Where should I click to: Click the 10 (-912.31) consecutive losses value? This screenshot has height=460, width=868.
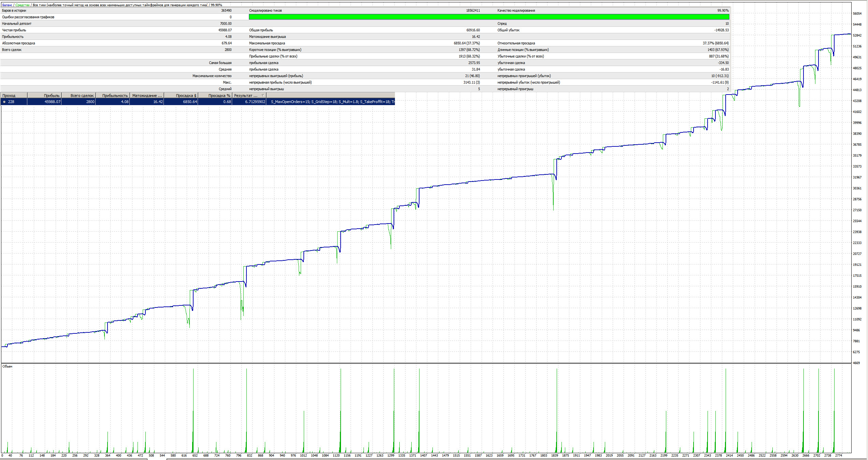720,76
